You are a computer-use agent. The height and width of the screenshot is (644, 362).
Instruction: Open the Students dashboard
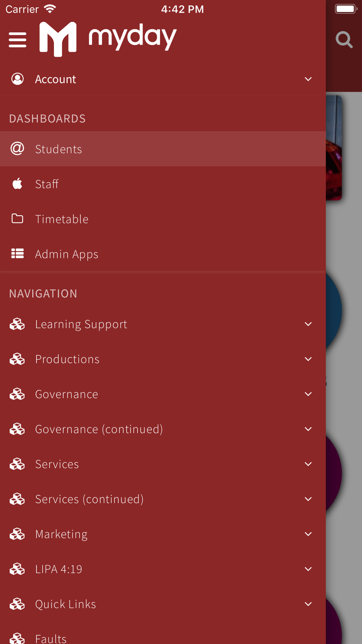pyautogui.click(x=163, y=149)
